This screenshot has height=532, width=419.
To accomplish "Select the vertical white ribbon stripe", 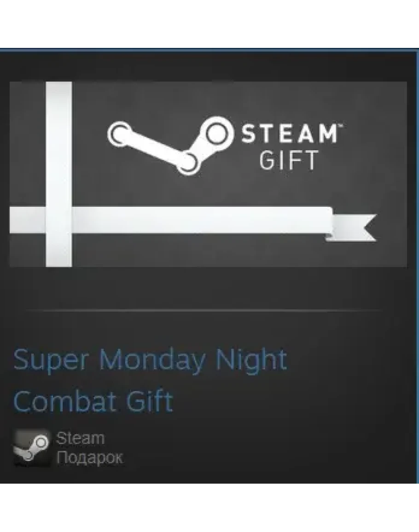I will click(x=58, y=174).
